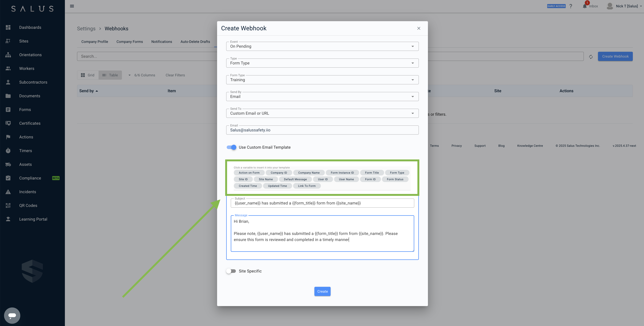Screen dimensions: 644x326
Task: Open the chat support bubble
Action: pos(12,315)
